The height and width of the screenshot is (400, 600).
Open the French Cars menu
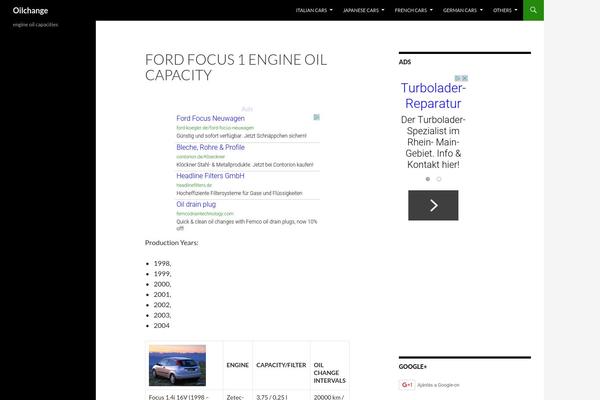(413, 10)
